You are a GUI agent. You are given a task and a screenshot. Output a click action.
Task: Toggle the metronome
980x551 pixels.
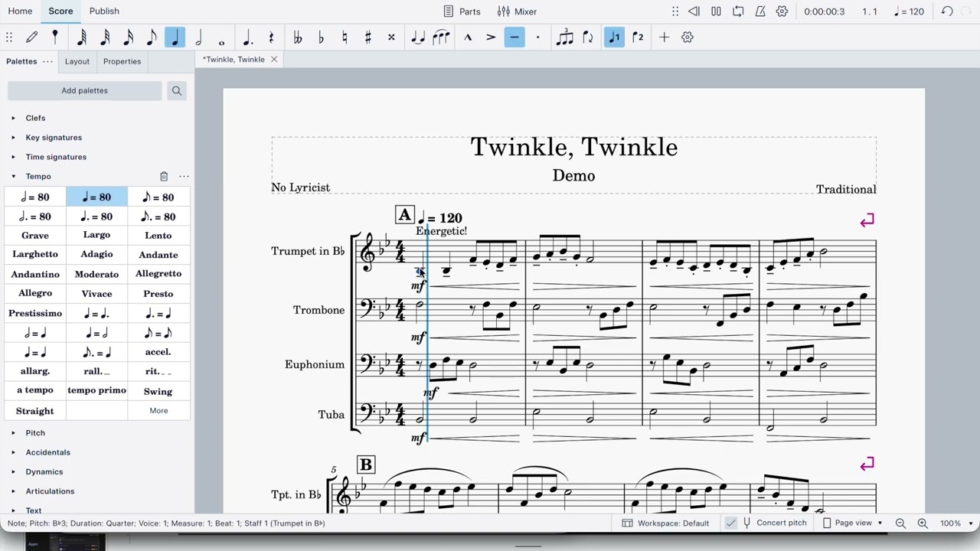760,11
